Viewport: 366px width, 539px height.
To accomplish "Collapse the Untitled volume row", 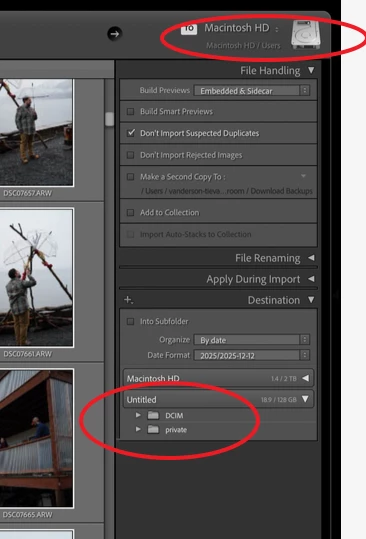I will point(305,399).
